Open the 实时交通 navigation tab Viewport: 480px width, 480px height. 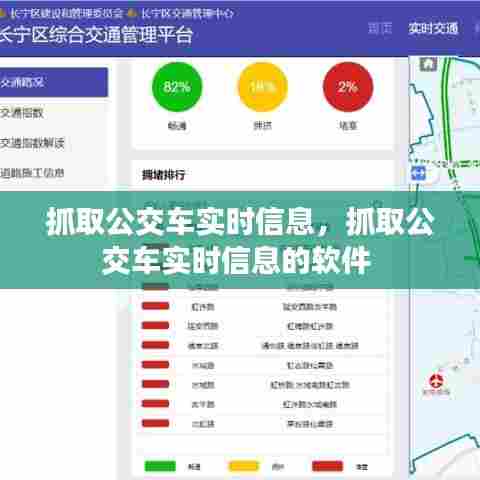pos(433,29)
